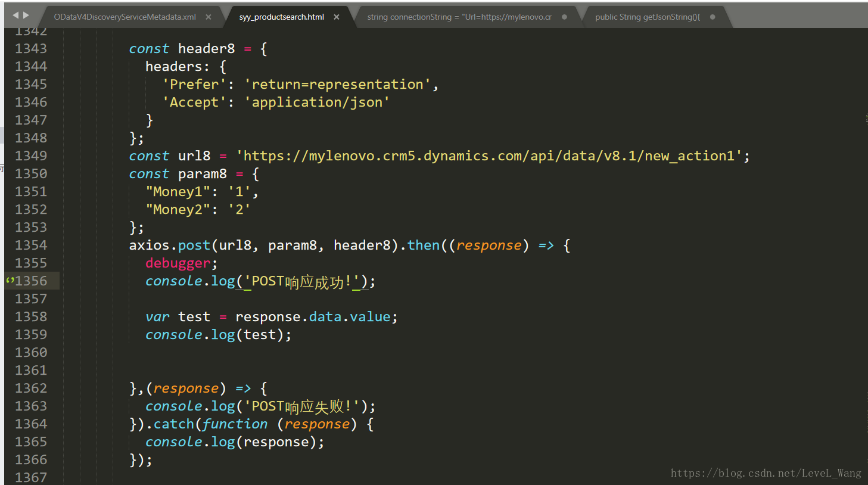Image resolution: width=868 pixels, height=485 pixels.
Task: Click the 'then' method on line 1354
Action: [x=424, y=245]
